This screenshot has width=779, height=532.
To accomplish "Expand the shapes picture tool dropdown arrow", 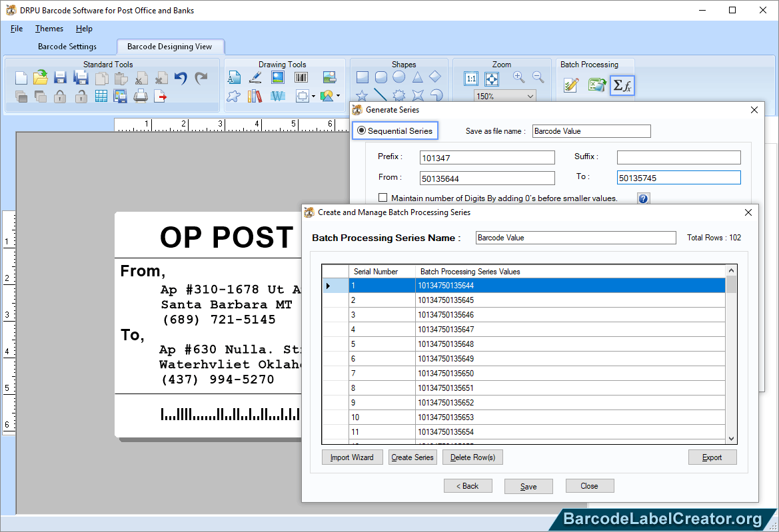I will click(339, 96).
